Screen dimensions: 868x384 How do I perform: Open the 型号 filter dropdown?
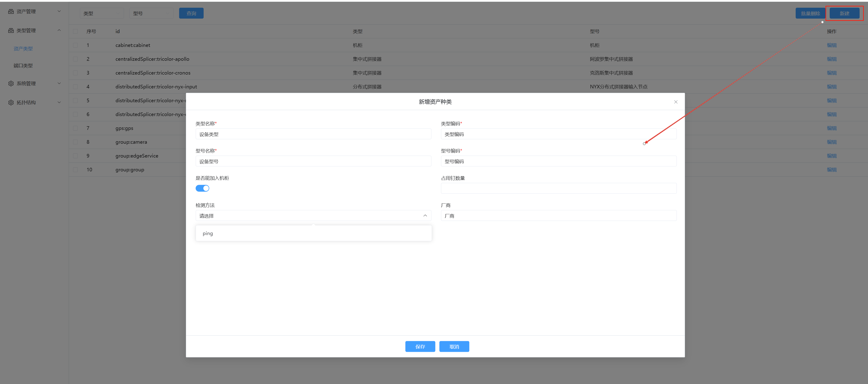(151, 13)
